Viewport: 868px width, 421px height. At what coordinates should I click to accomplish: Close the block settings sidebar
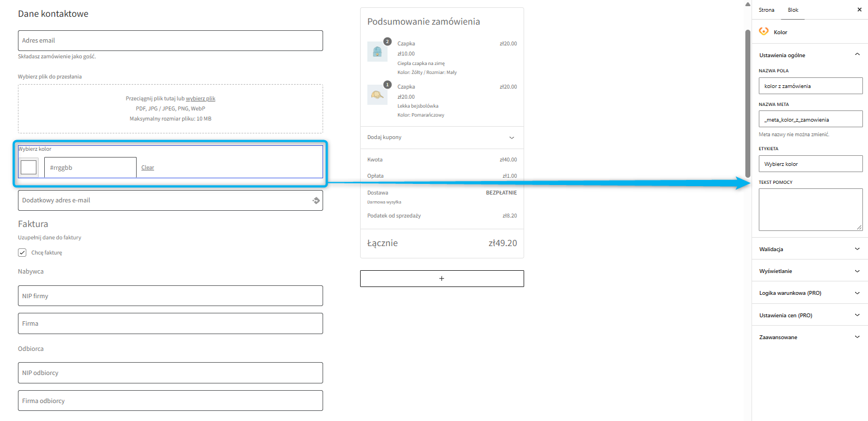click(860, 10)
